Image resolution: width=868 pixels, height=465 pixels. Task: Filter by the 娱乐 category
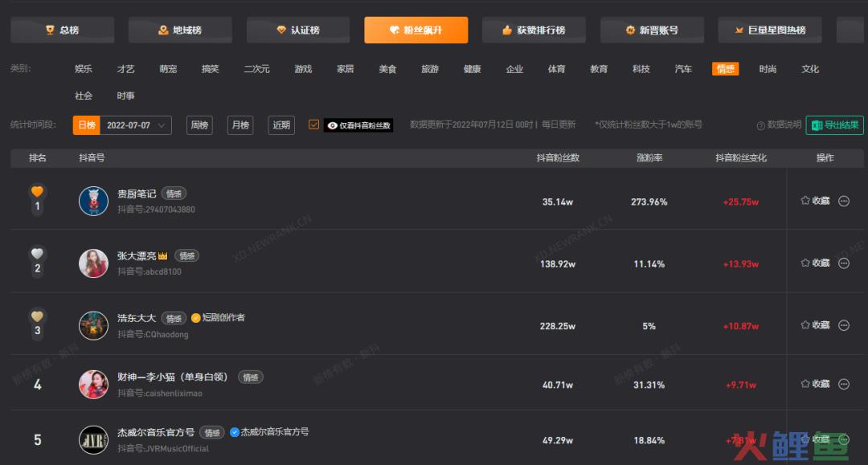point(84,69)
